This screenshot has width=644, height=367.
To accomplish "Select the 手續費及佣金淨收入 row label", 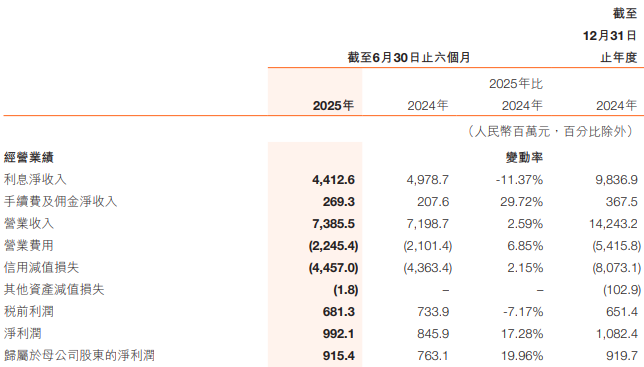I will 60,202.
